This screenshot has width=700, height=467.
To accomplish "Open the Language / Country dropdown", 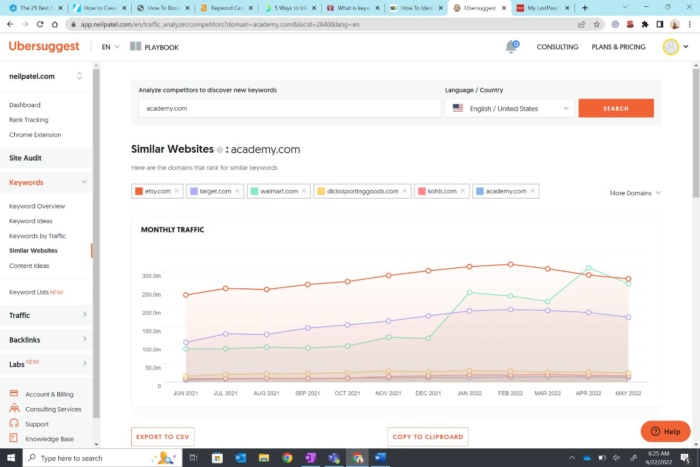I will (x=509, y=108).
